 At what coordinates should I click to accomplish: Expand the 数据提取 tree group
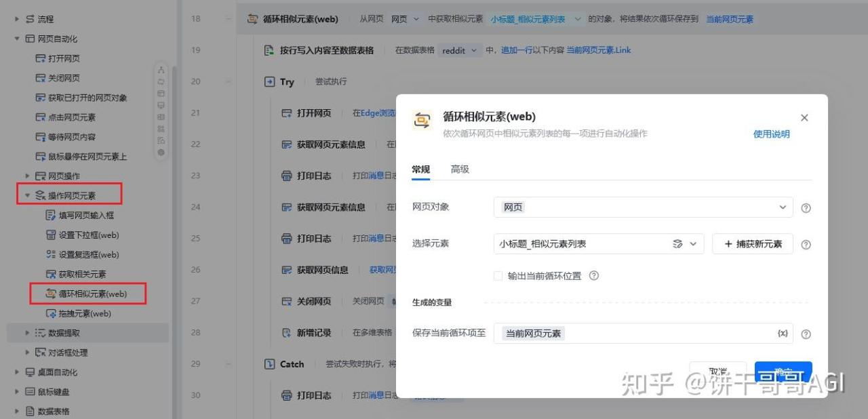(x=27, y=333)
